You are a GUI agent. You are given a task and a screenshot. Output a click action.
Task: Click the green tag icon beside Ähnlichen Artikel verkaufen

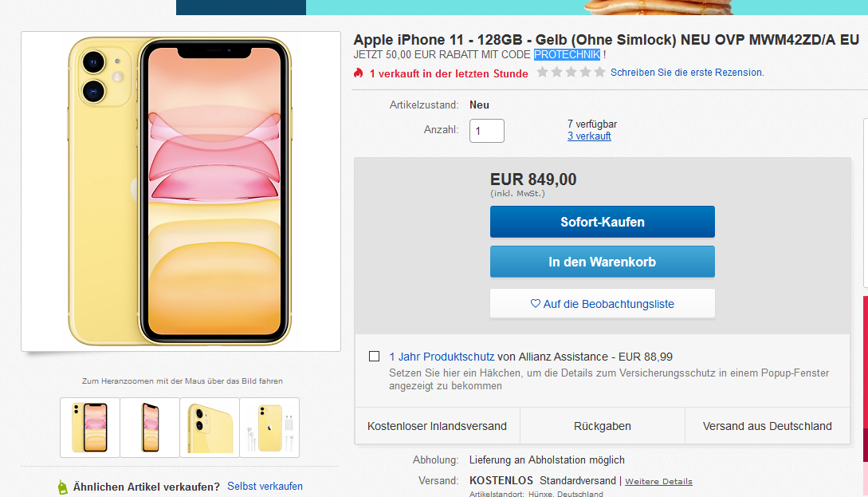[x=62, y=487]
